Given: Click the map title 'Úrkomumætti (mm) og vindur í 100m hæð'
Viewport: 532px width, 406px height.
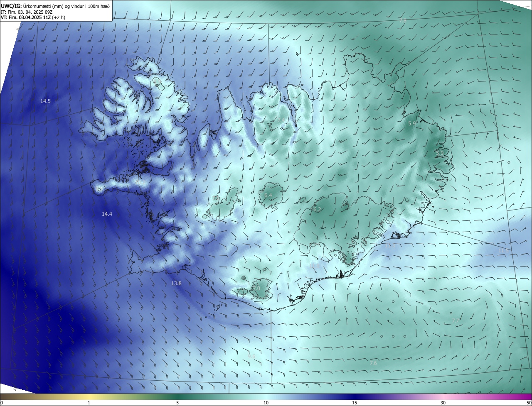Looking at the screenshot, I should pos(66,6).
